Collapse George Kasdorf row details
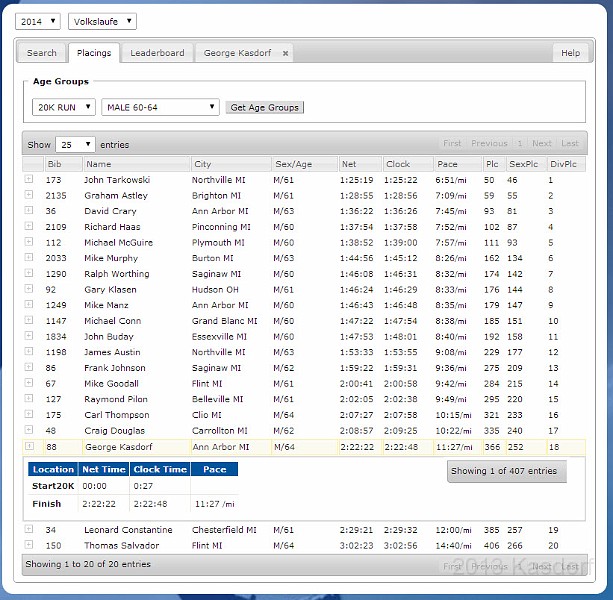The image size is (613, 600). 29,446
